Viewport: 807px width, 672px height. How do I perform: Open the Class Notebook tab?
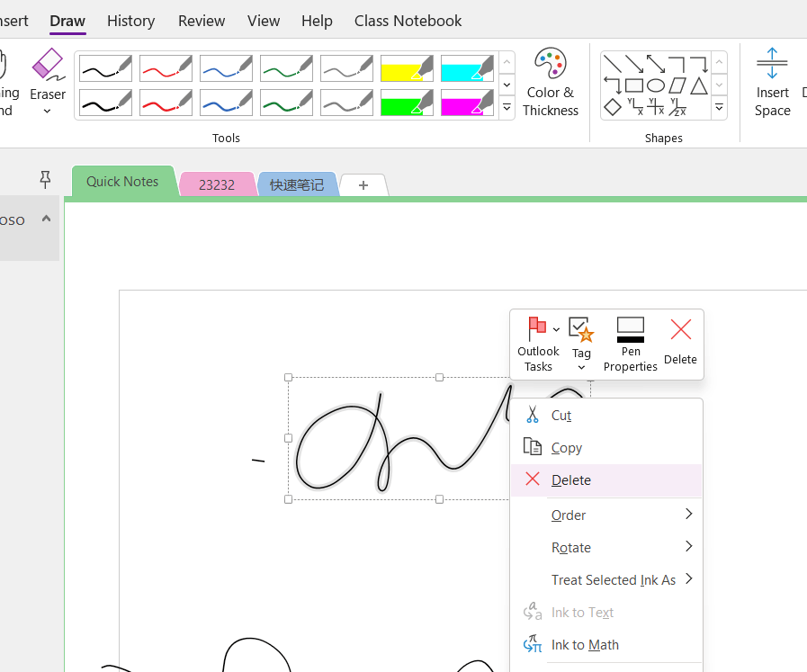coord(408,21)
